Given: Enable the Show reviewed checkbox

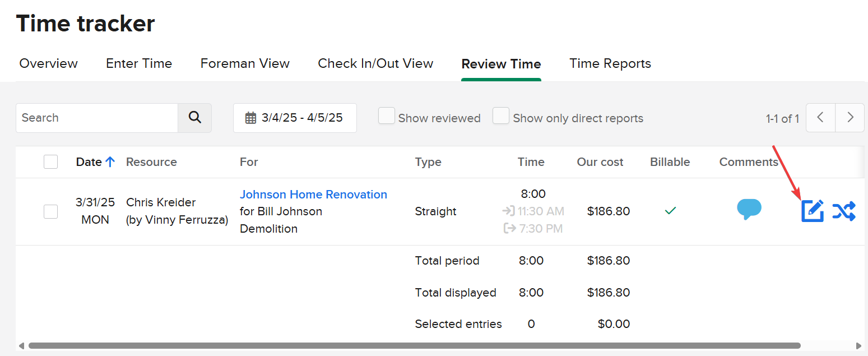Looking at the screenshot, I should 387,116.
